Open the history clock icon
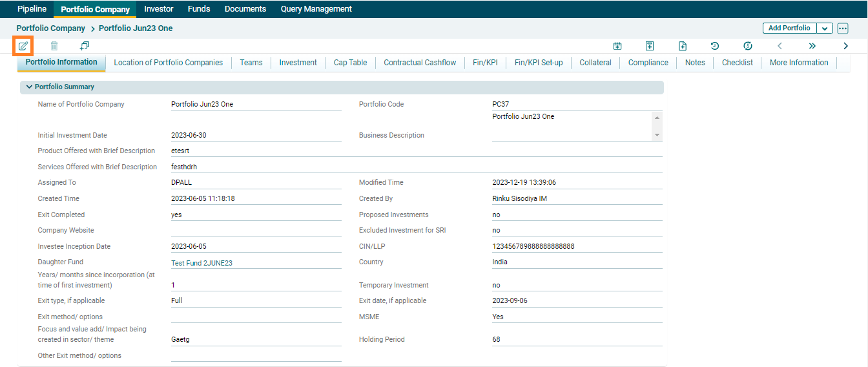Screen dimensions: 868x367 tap(715, 46)
